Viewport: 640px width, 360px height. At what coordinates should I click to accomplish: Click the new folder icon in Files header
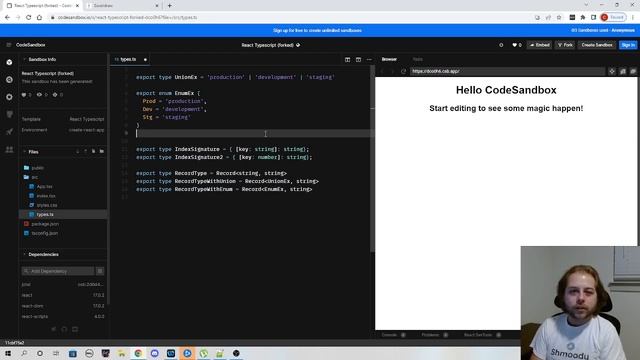(x=102, y=151)
